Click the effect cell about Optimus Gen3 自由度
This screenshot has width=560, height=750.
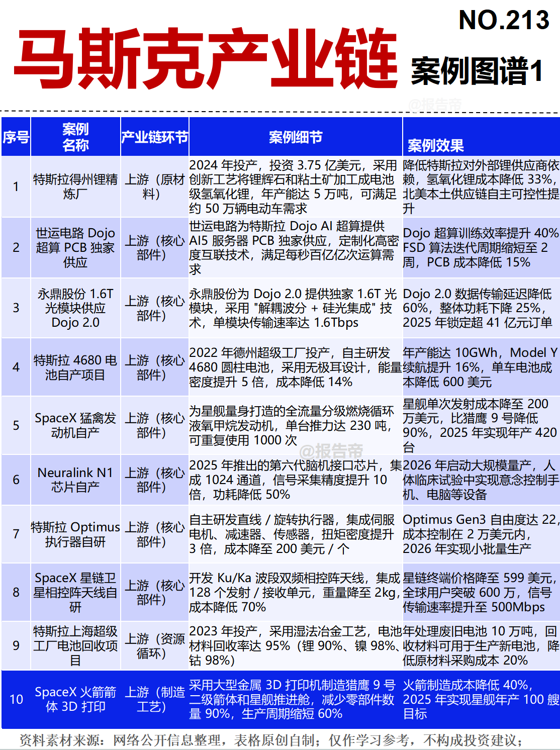coord(481,534)
